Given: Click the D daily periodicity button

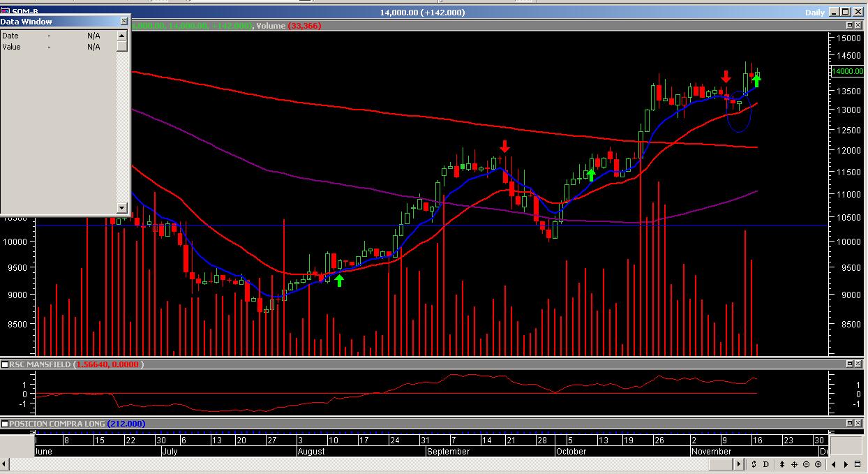Looking at the screenshot, I should click(766, 464).
